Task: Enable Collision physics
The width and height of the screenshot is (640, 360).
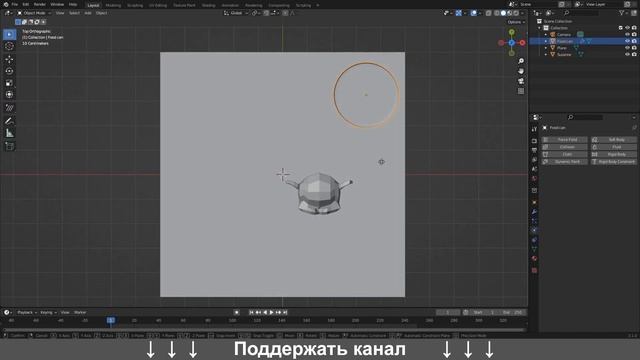Action: tap(565, 147)
